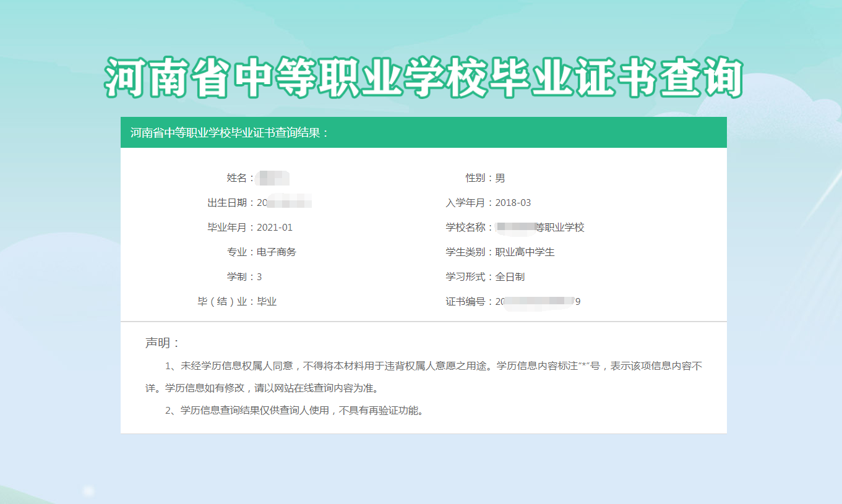Click the 专业 value 电子商务
The width and height of the screenshot is (842, 504).
[x=278, y=252]
